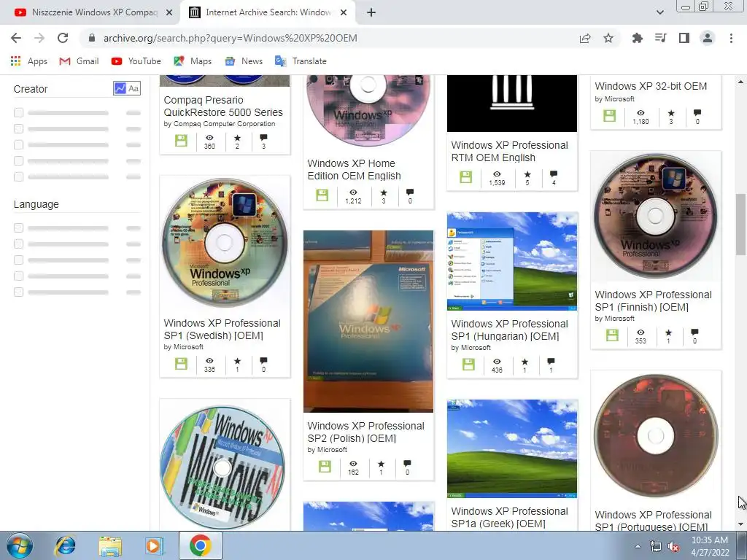Open Windows XP Professional SP1a (Greek) title
The image size is (747, 560).
[x=509, y=517]
